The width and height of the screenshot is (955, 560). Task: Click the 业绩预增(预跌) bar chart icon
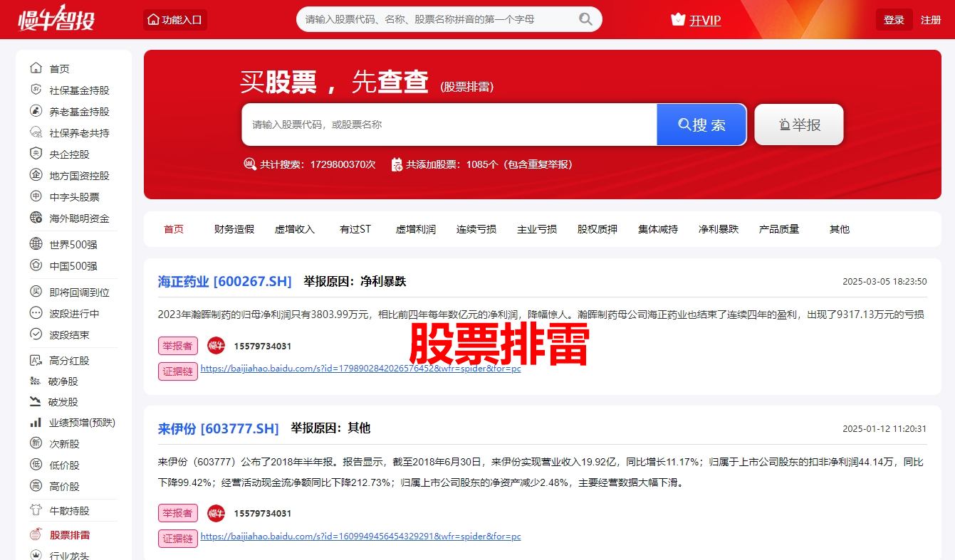36,423
